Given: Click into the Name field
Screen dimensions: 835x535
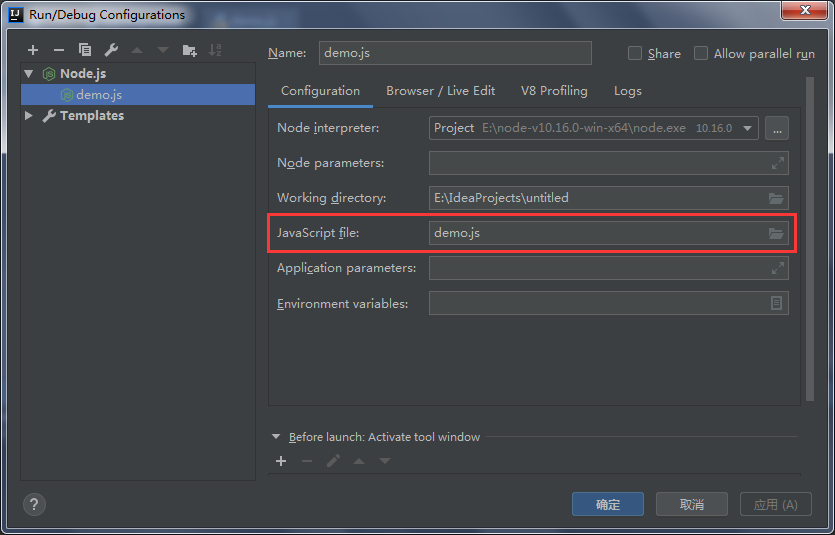Looking at the screenshot, I should click(x=455, y=53).
